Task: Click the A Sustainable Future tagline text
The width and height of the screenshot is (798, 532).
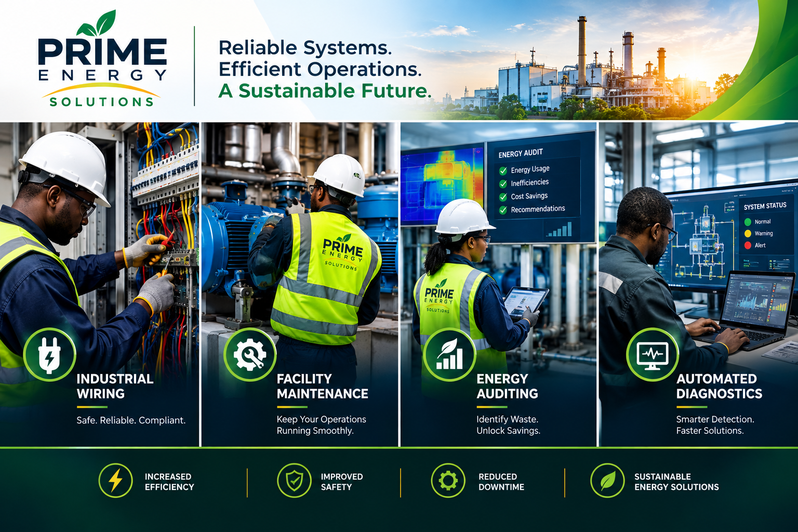Action: (x=325, y=91)
